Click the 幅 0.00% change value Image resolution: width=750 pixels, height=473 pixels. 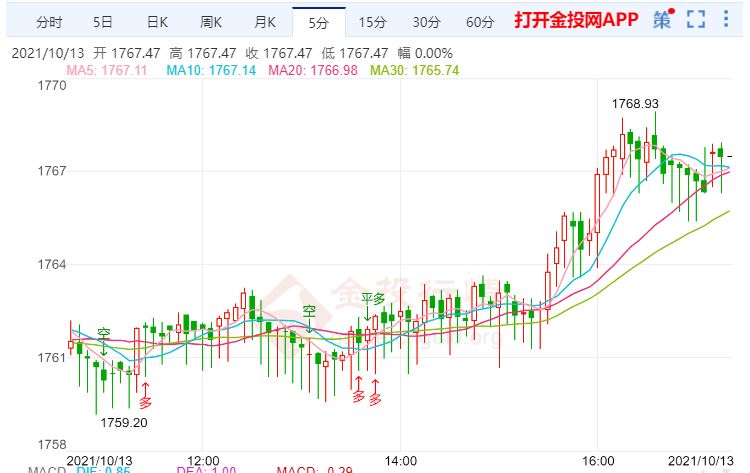point(425,53)
